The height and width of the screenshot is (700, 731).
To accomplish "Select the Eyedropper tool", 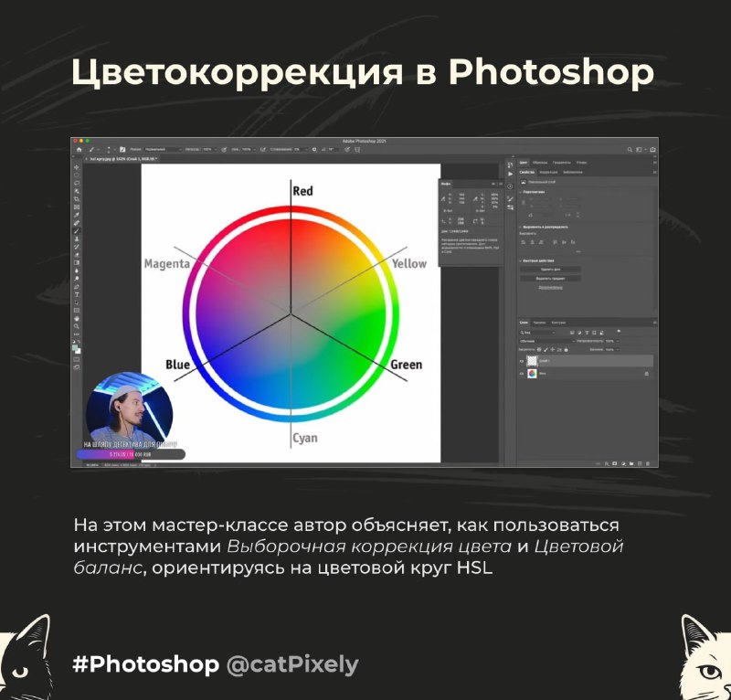I will (77, 215).
